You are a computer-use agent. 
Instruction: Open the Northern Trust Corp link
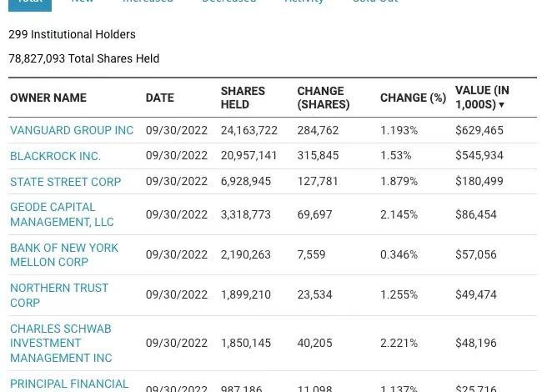(x=59, y=294)
